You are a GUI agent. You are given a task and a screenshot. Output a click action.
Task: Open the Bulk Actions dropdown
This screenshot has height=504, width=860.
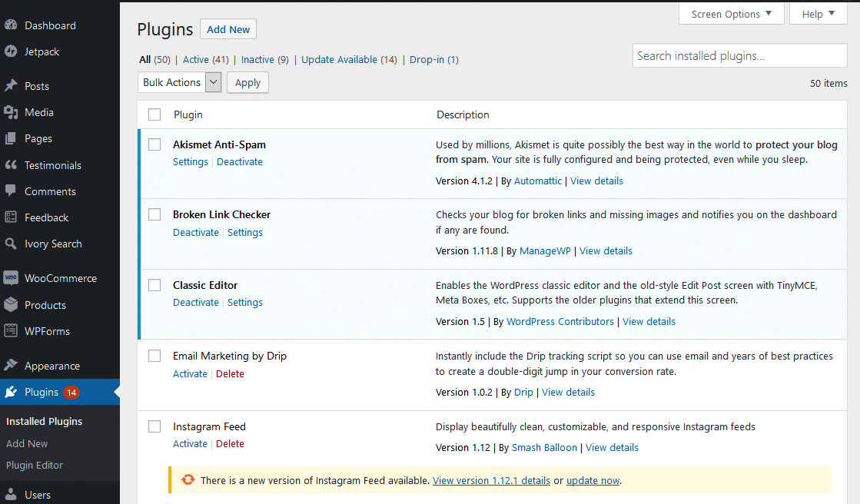point(179,82)
